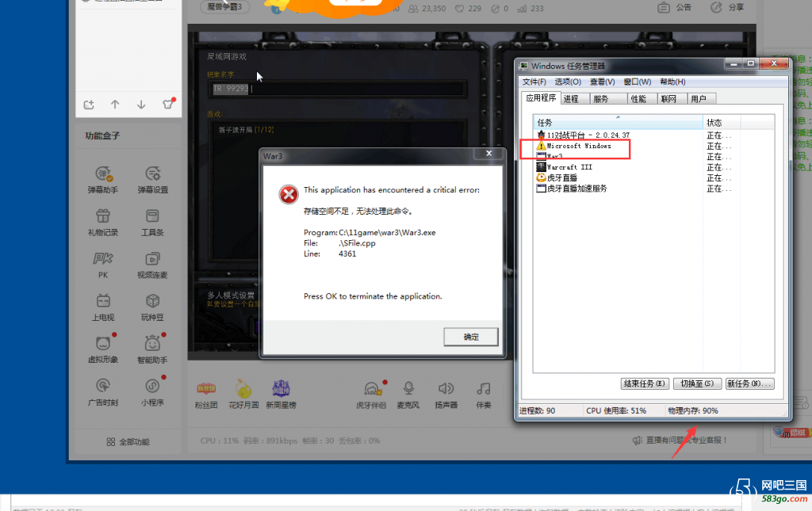Click CPU 使用率: 51% status entry

pyautogui.click(x=616, y=410)
